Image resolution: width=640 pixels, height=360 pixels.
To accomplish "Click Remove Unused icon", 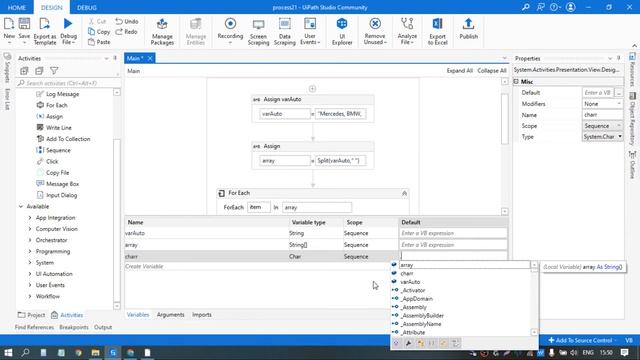I will coord(375,24).
